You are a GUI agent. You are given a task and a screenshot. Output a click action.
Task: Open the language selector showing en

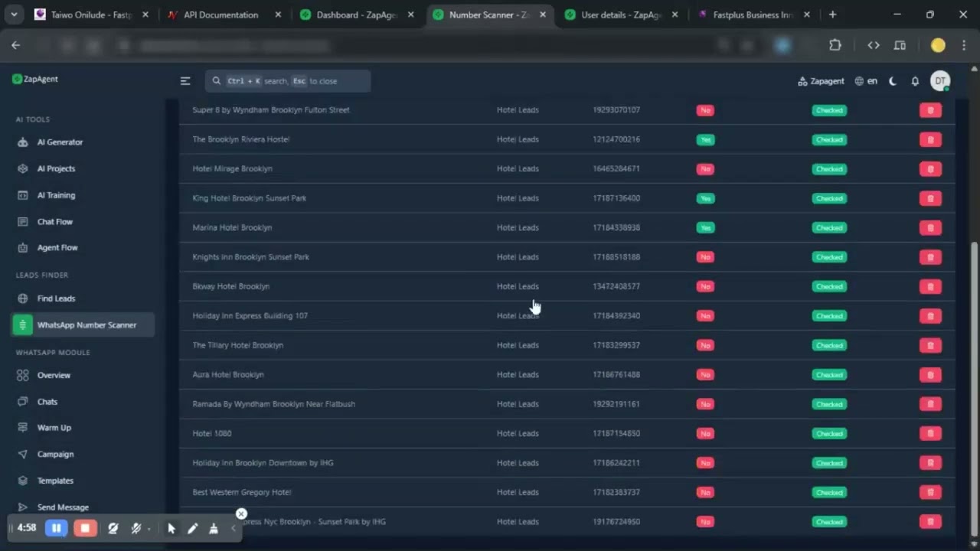pos(866,81)
